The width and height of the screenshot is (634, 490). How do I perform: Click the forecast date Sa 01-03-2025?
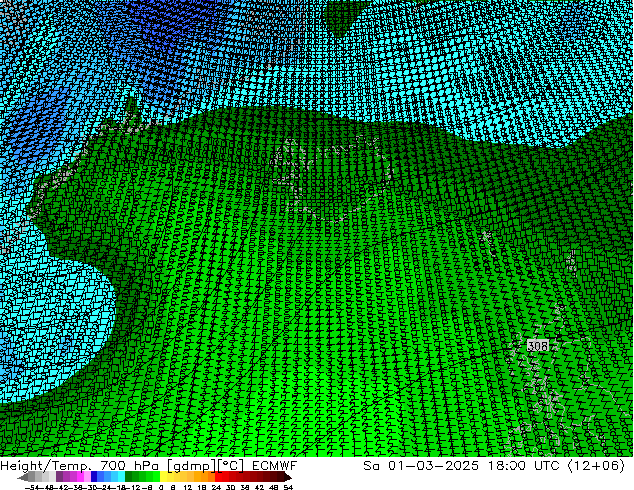pos(421,466)
